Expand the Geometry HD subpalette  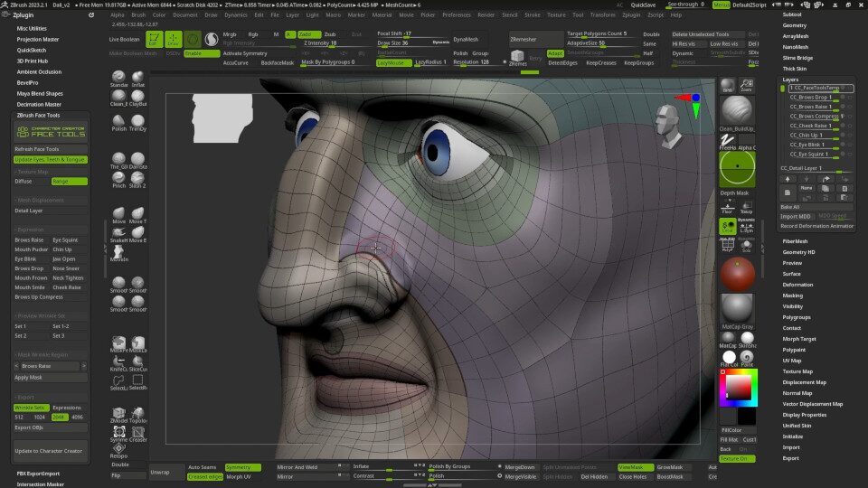coord(798,252)
